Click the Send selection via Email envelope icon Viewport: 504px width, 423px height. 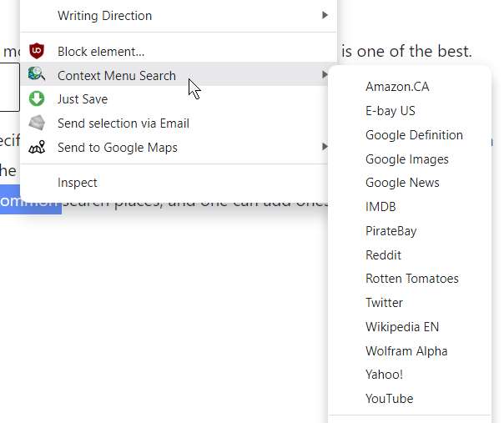(36, 123)
